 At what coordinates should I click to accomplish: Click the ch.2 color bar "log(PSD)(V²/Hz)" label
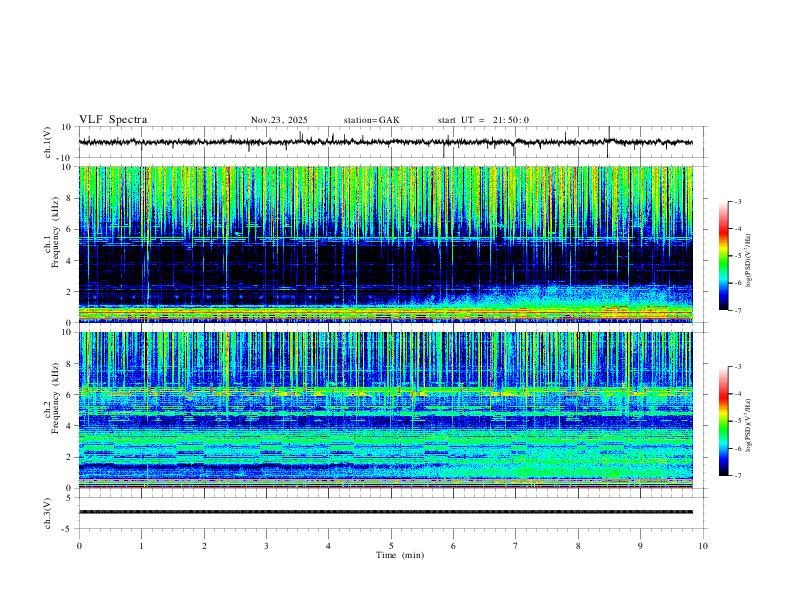tap(748, 425)
